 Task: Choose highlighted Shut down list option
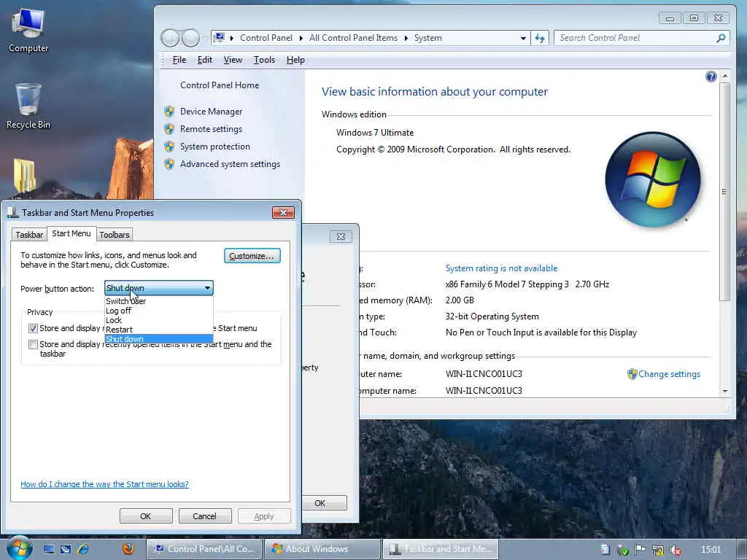158,339
